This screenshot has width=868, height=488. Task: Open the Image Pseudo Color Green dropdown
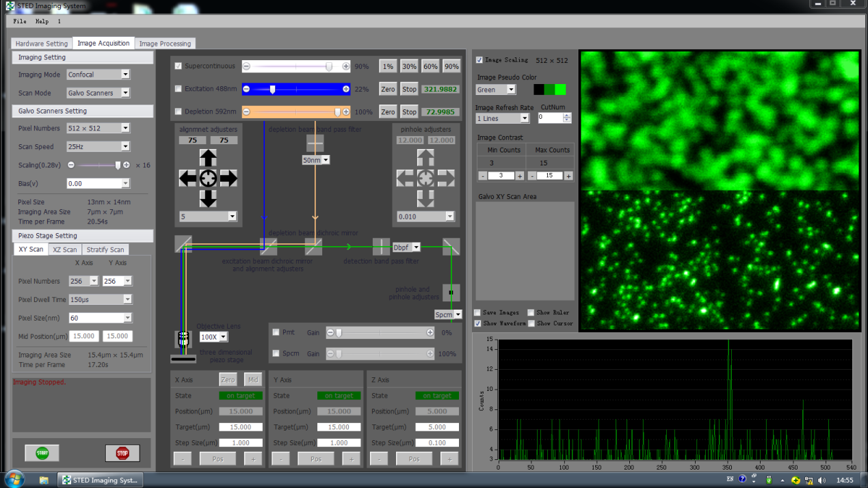[496, 90]
